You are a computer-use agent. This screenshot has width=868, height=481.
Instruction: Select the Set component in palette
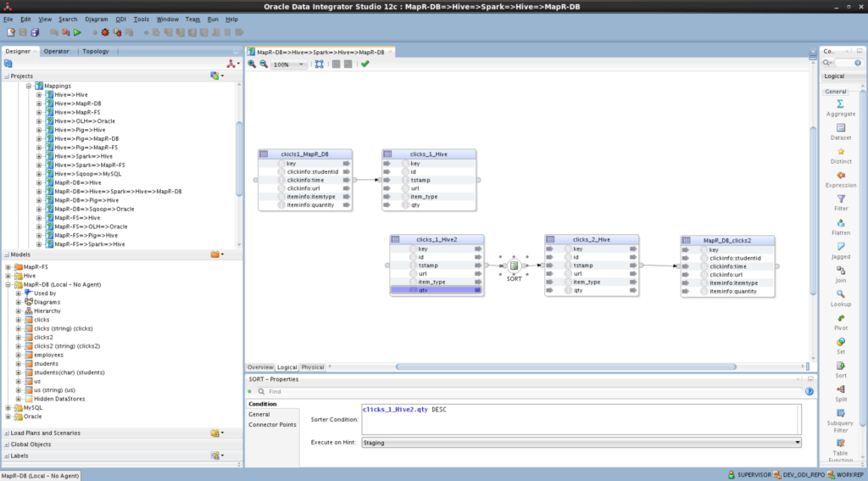(x=840, y=346)
